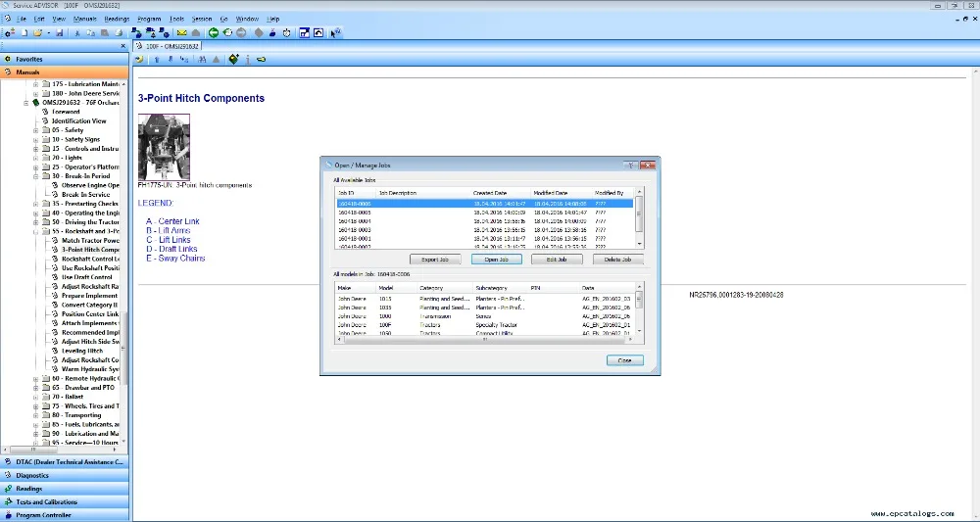Click the info 'i' icon in document toolbar
This screenshot has height=522, width=980.
(248, 60)
